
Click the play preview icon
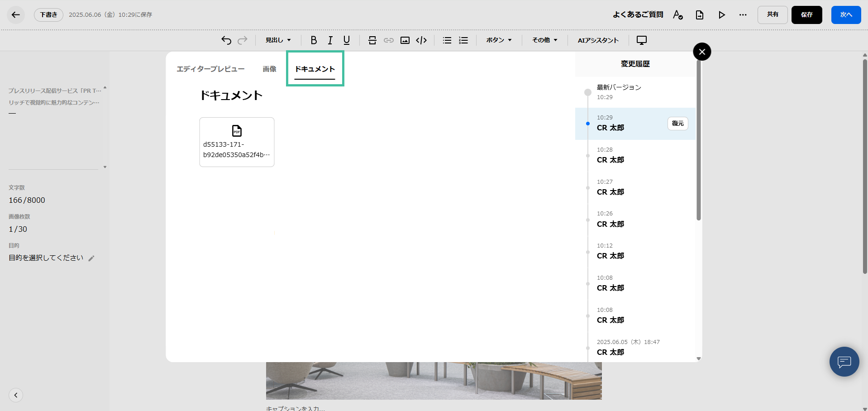[x=722, y=15]
